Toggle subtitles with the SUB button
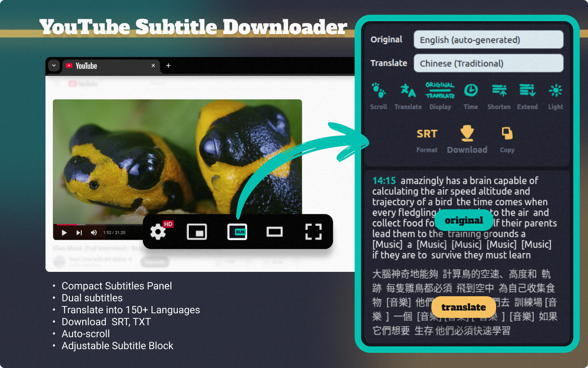This screenshot has height=368, width=588. [238, 232]
